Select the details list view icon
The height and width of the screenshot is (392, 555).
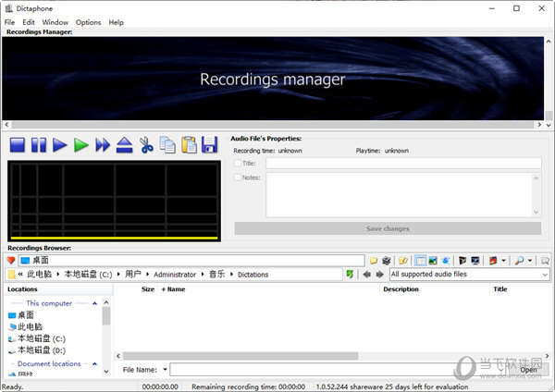(x=421, y=261)
